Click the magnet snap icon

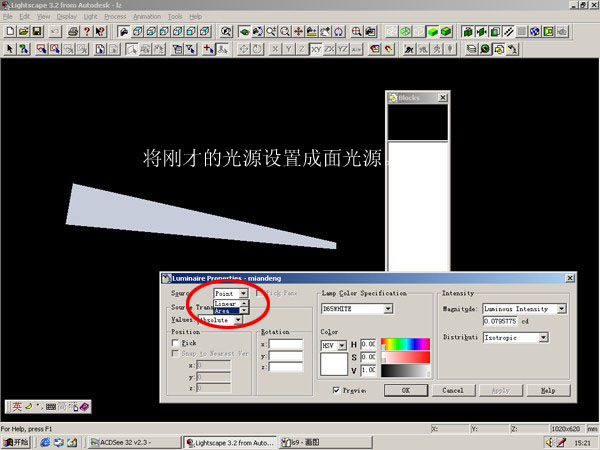point(388,49)
